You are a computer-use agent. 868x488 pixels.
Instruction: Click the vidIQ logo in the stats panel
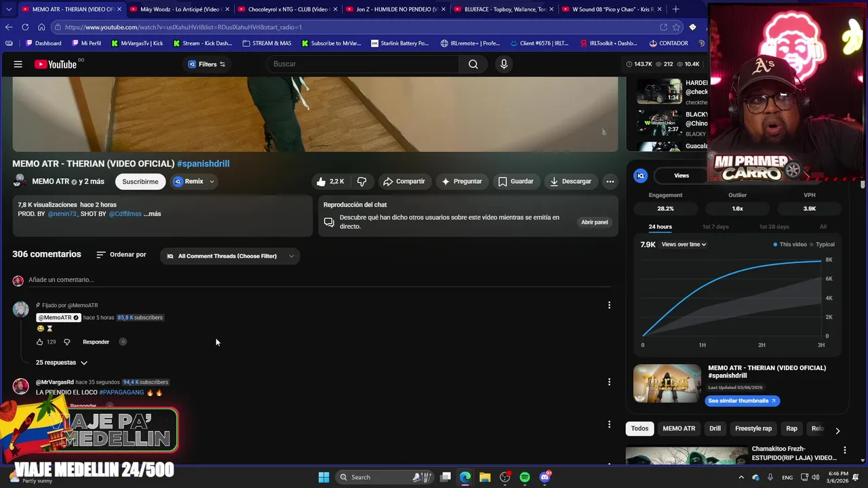(x=640, y=176)
